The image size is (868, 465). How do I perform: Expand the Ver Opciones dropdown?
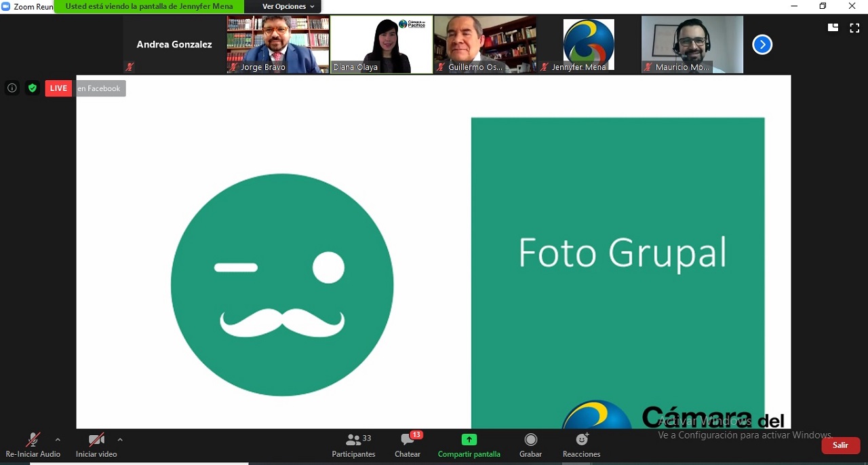point(288,7)
